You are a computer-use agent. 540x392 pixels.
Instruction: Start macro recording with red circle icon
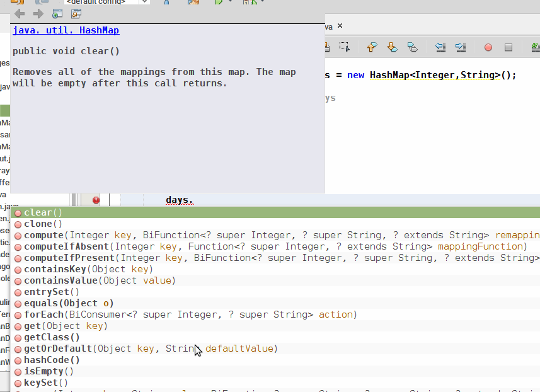pyautogui.click(x=488, y=47)
